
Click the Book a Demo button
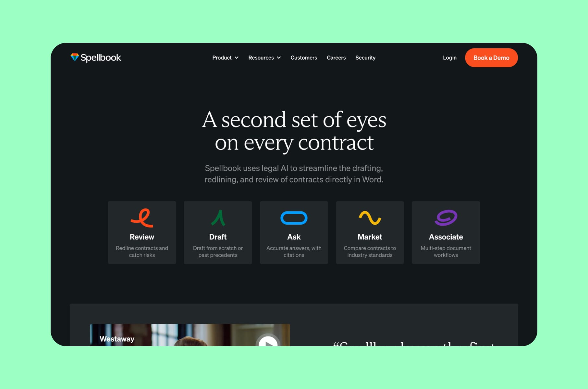(x=491, y=58)
